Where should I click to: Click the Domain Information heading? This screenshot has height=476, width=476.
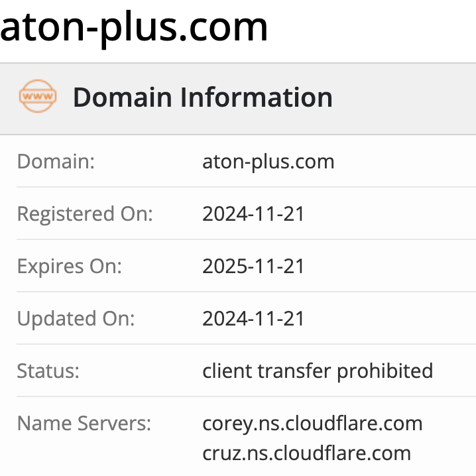pyautogui.click(x=203, y=97)
